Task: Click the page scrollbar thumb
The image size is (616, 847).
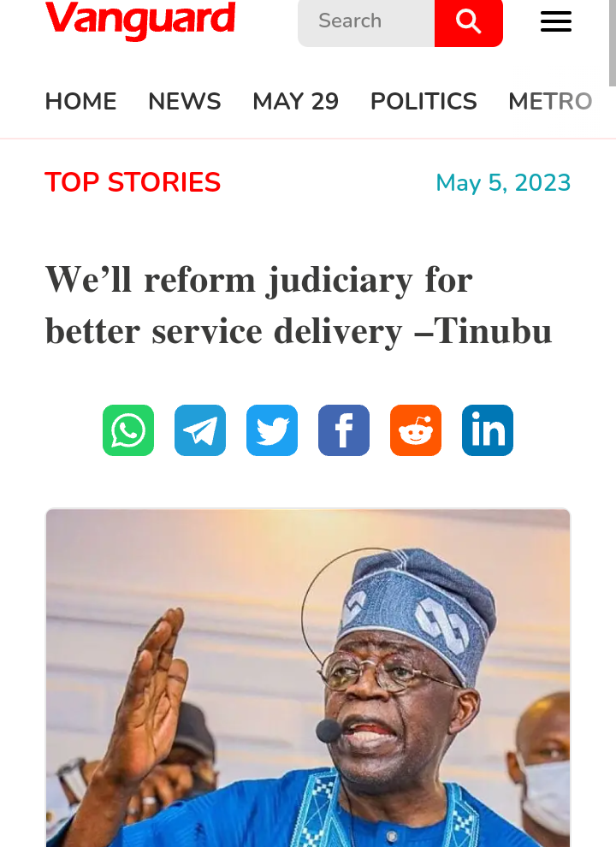Action: (x=613, y=44)
